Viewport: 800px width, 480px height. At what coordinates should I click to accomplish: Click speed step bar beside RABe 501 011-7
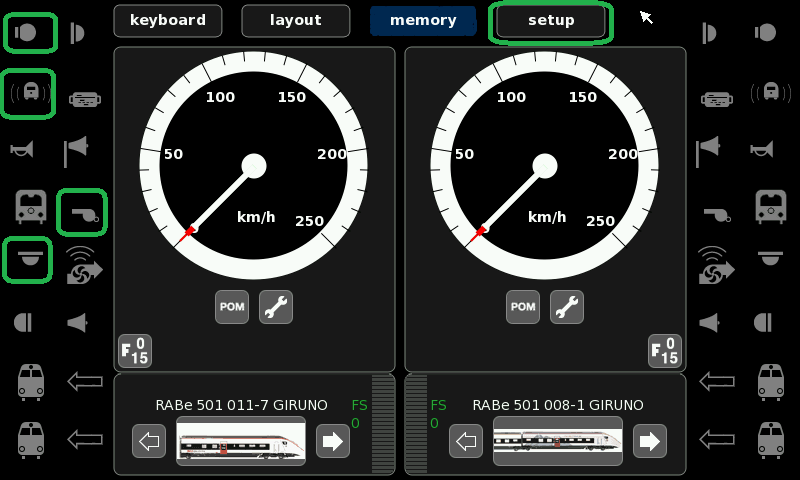383,424
